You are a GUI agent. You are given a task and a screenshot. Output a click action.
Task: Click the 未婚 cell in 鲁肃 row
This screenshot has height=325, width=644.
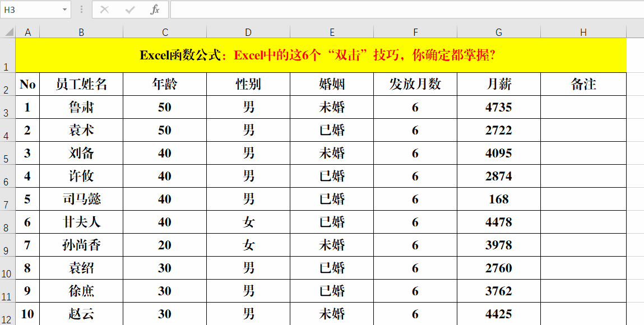point(332,108)
